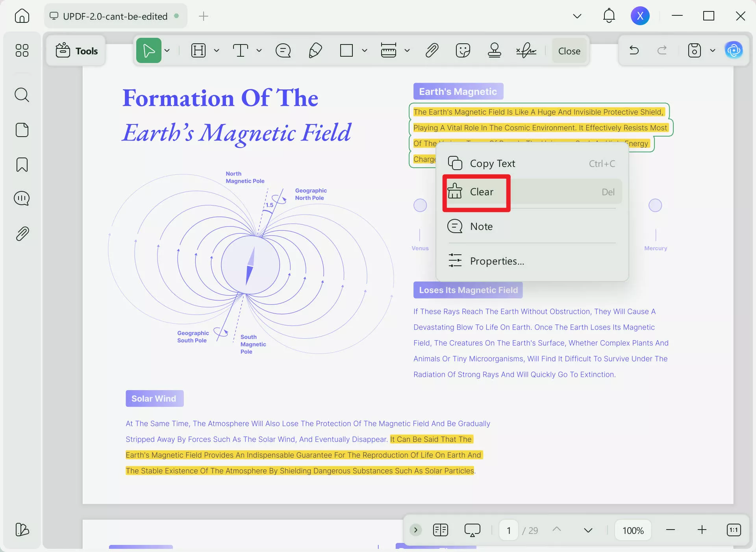
Task: Open the bookmarks panel
Action: pyautogui.click(x=22, y=165)
